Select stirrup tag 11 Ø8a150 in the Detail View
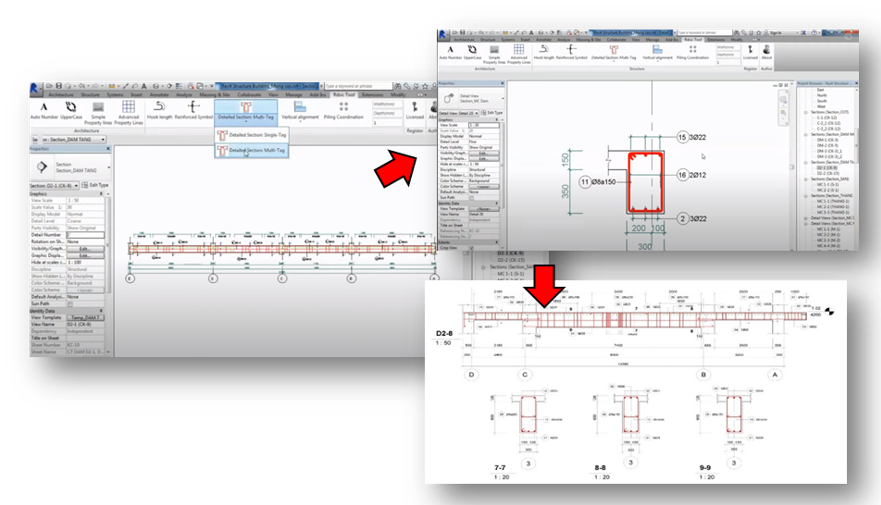This screenshot has width=881, height=505. pos(597,182)
